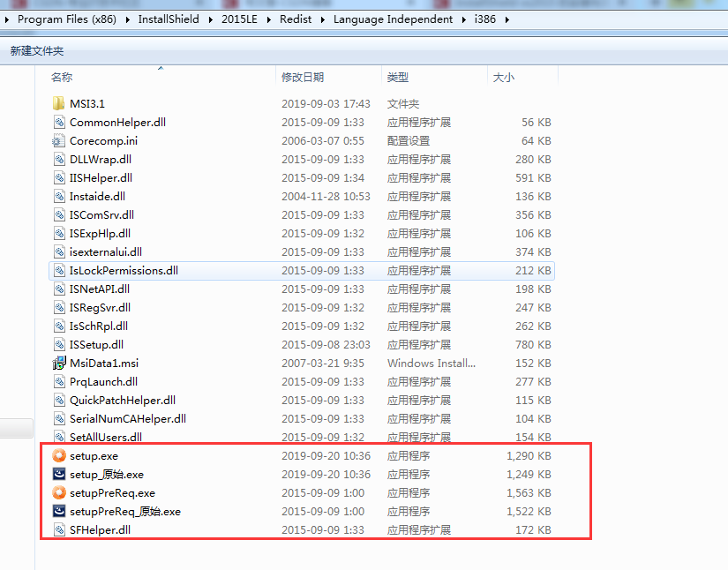Select InstallShield in the address breadcrumb

[169, 19]
